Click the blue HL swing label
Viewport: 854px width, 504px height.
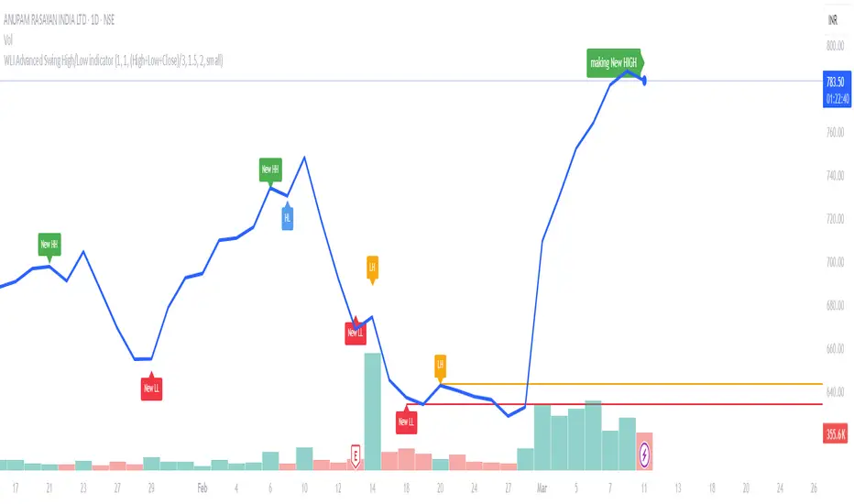[288, 218]
